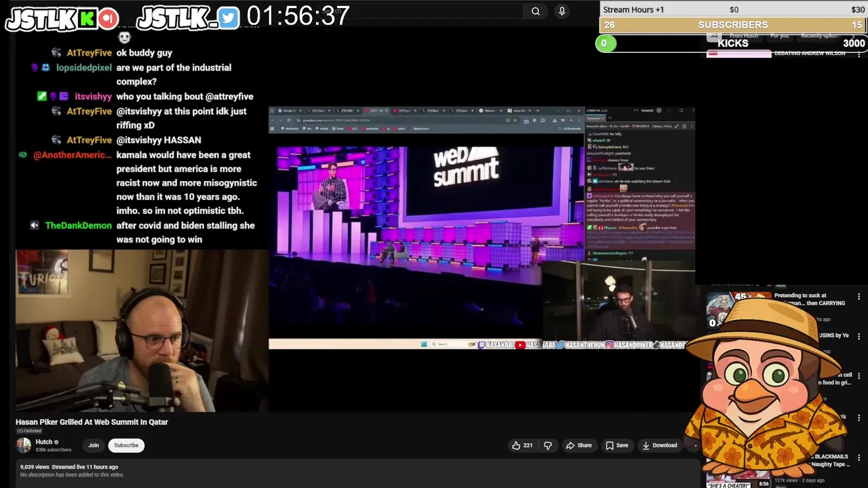Dislike the Hasan Piker video
Image resolution: width=868 pixels, height=488 pixels.
pyautogui.click(x=548, y=445)
